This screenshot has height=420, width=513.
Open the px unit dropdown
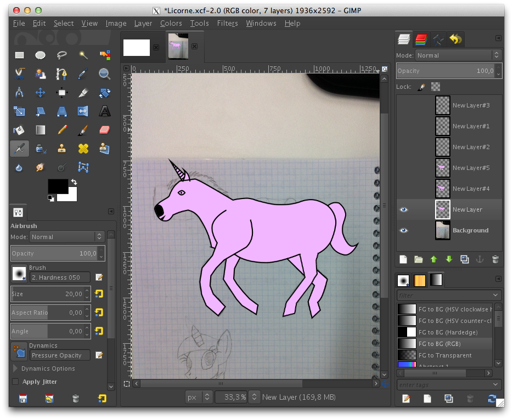point(198,397)
